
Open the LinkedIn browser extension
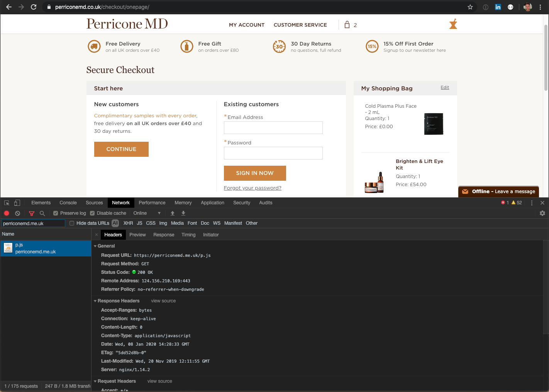tap(498, 7)
